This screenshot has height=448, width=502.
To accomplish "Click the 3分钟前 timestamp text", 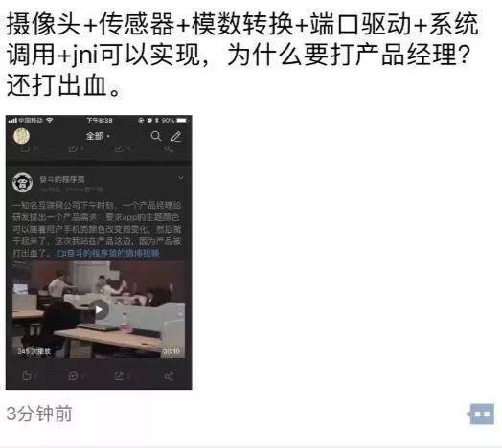I will (39, 414).
